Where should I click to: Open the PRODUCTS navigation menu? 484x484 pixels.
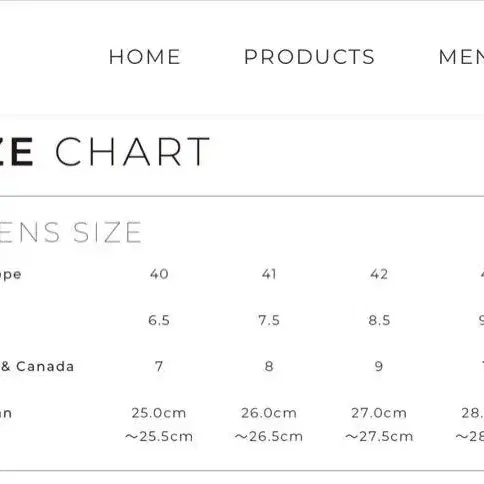click(x=310, y=57)
